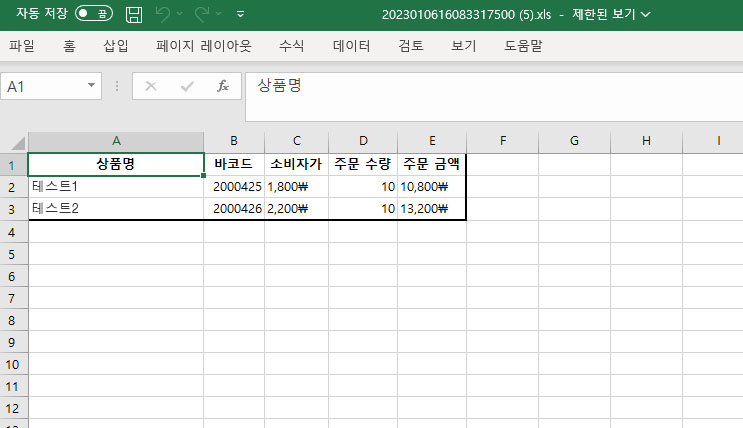Screen dimensions: 743x428
Task: Click the cell showing 2,200₩
Action: (x=297, y=209)
